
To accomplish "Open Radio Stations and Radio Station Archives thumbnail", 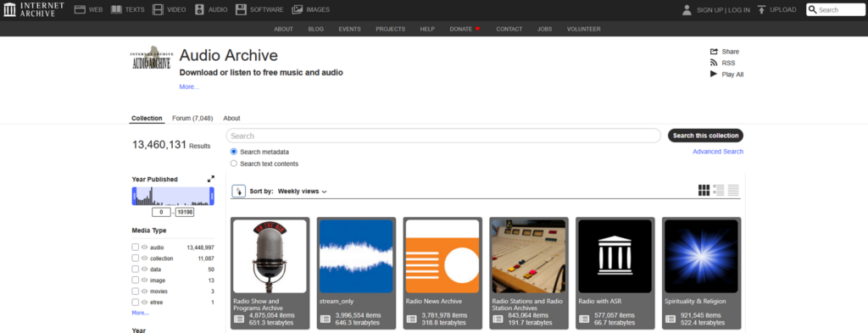I will [529, 256].
